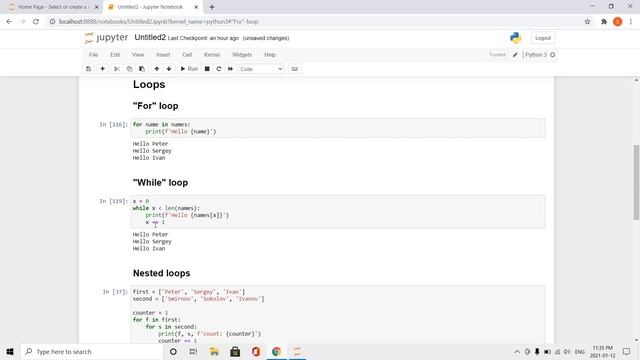Screen dimensions: 640x360
Task: Paste cells below icon in the toolbar
Action: (x=142, y=69)
